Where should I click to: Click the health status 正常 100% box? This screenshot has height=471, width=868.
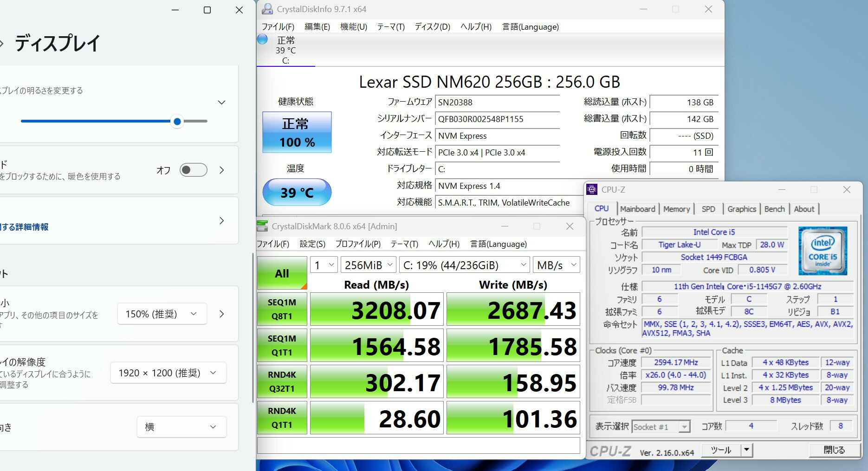pos(297,132)
